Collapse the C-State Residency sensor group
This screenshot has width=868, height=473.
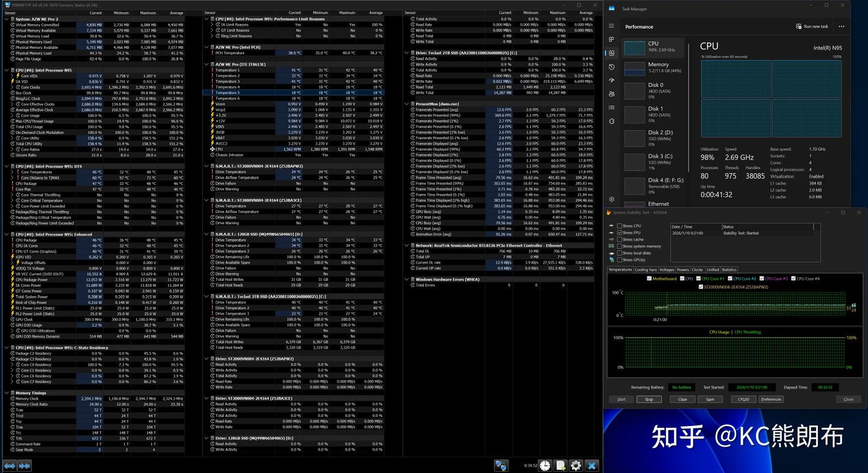[7, 348]
